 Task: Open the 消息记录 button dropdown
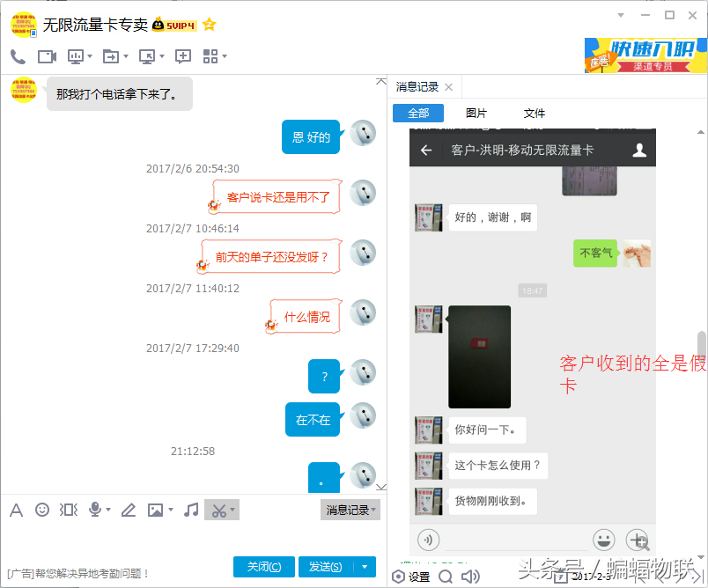coord(350,510)
